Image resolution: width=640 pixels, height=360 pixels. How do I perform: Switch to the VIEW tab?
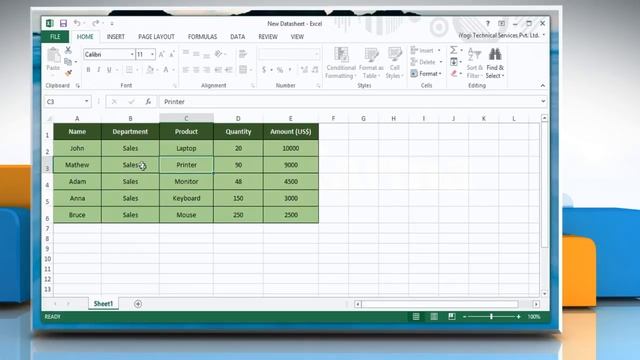point(297,37)
